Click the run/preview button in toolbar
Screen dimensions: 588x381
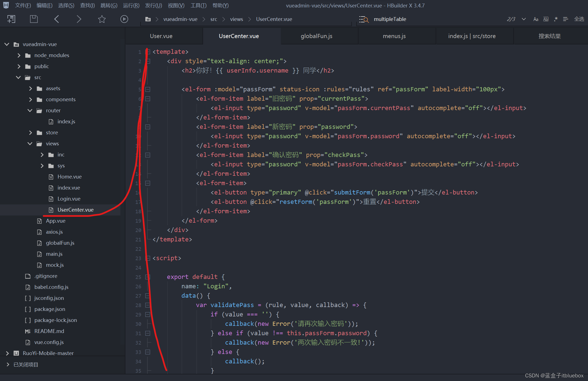point(124,19)
